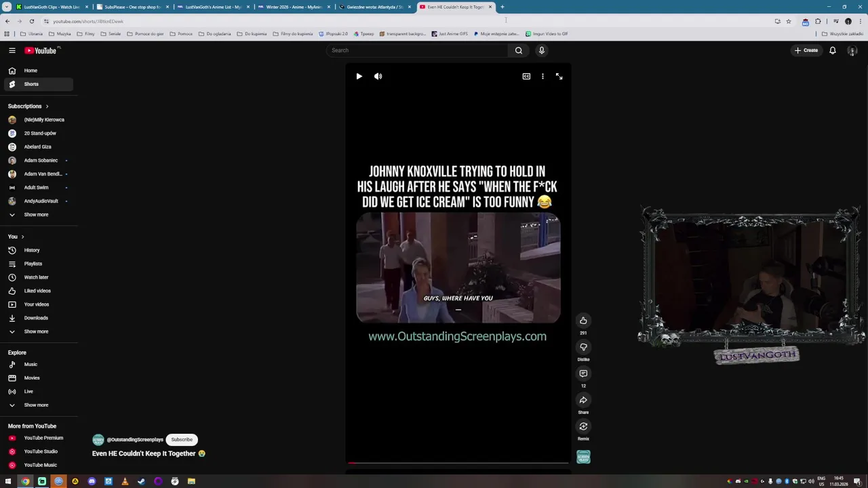Dislike this Short with thumbs down
868x488 pixels.
[x=583, y=347]
